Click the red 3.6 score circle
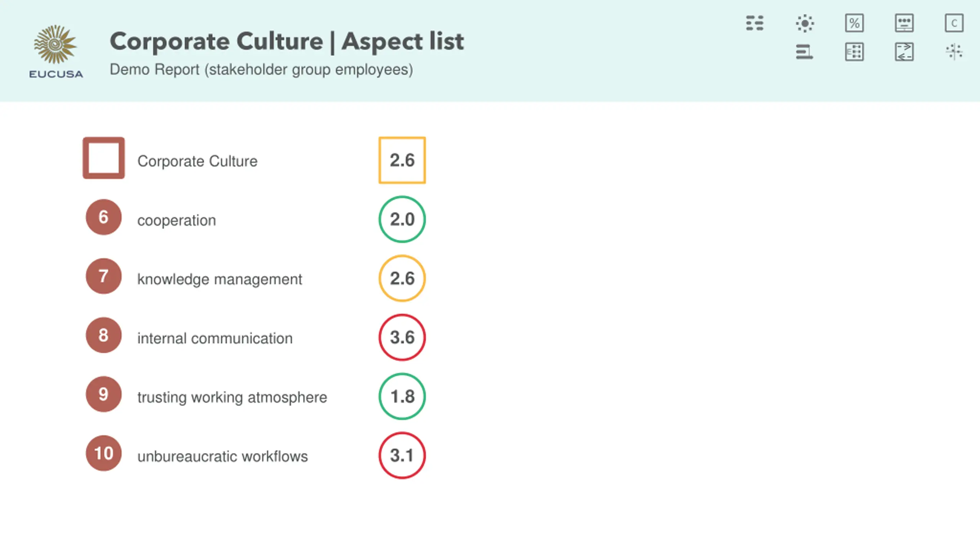Image resolution: width=980 pixels, height=551 pixels. click(x=402, y=337)
